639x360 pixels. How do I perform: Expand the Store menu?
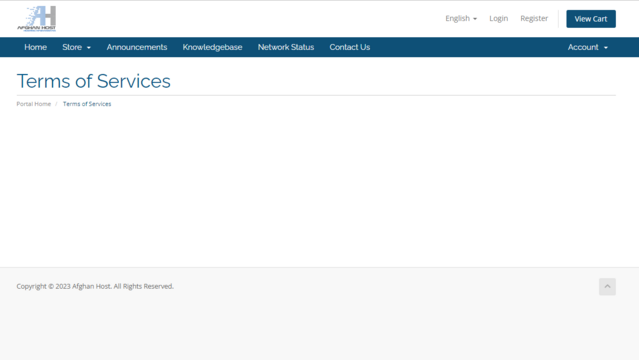click(76, 47)
